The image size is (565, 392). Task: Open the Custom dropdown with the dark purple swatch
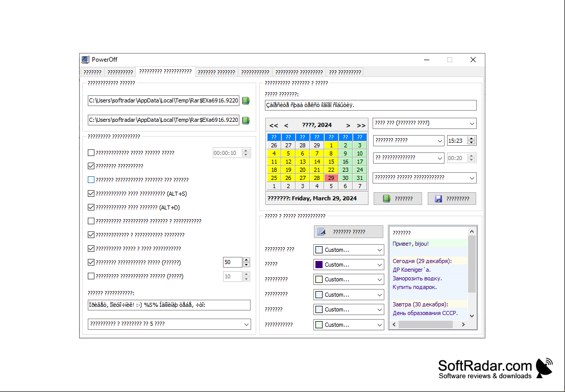(349, 265)
